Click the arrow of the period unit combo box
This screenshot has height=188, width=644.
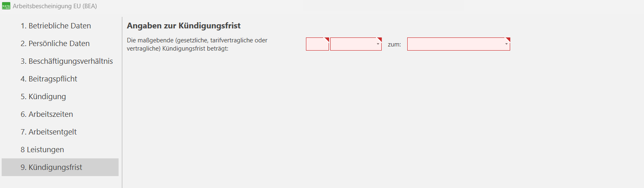coord(378,44)
